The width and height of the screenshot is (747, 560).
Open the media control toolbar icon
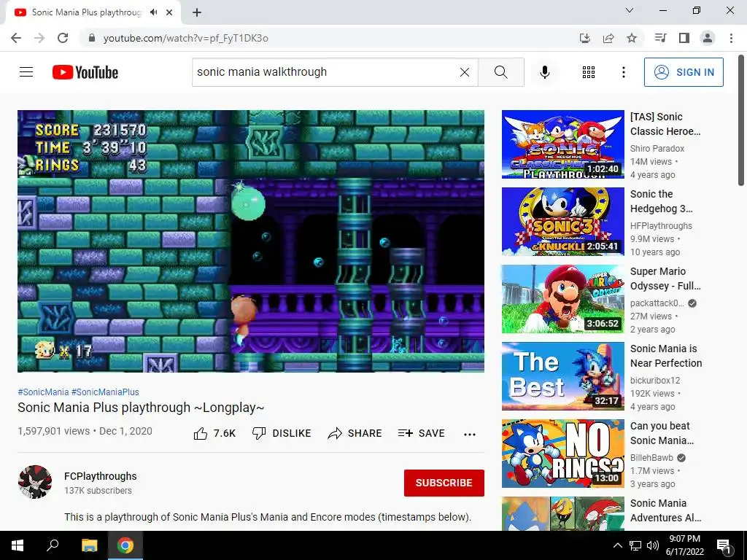[660, 38]
